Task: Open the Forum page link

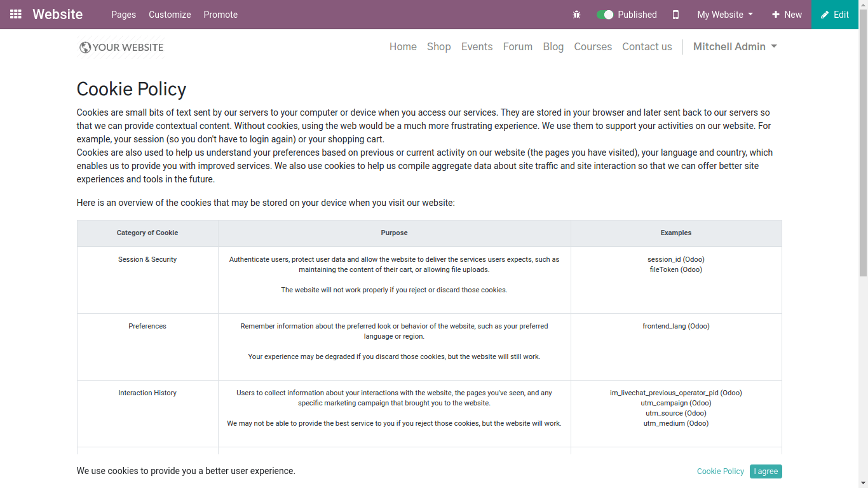Action: (518, 46)
